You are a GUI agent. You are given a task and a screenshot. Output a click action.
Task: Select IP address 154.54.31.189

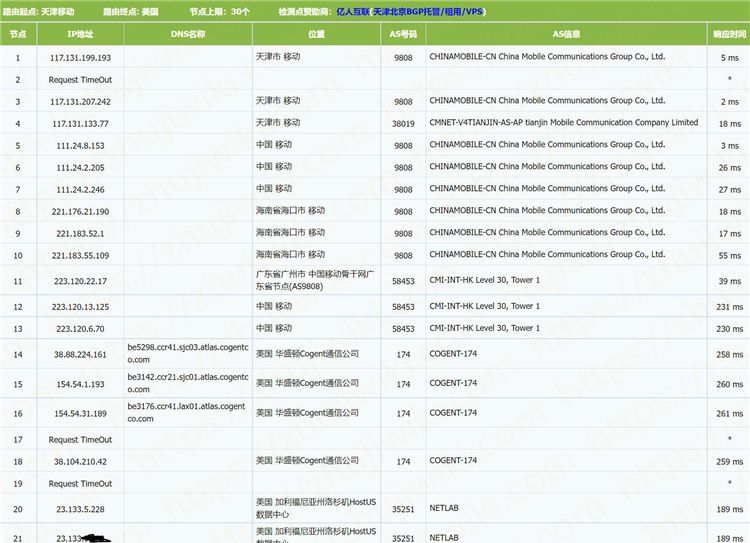[x=80, y=413]
